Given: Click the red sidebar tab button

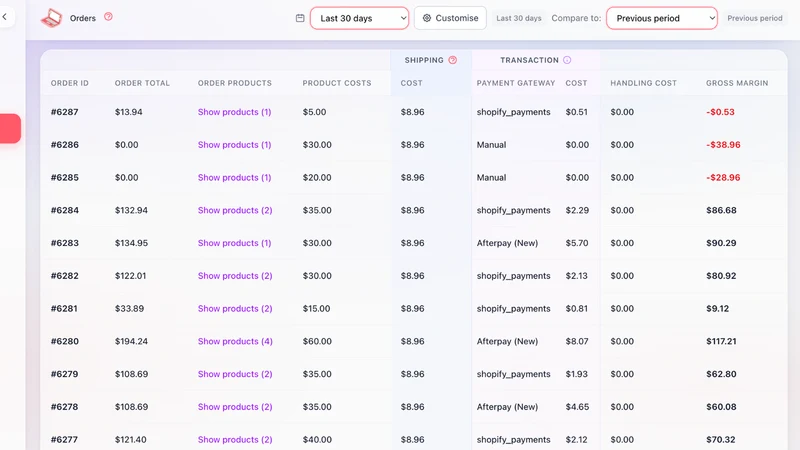Looking at the screenshot, I should (x=10, y=128).
